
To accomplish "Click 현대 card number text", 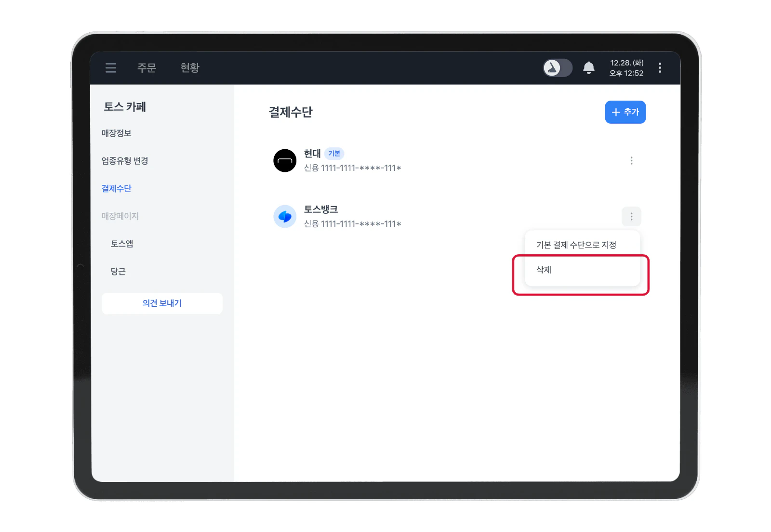I will point(352,168).
